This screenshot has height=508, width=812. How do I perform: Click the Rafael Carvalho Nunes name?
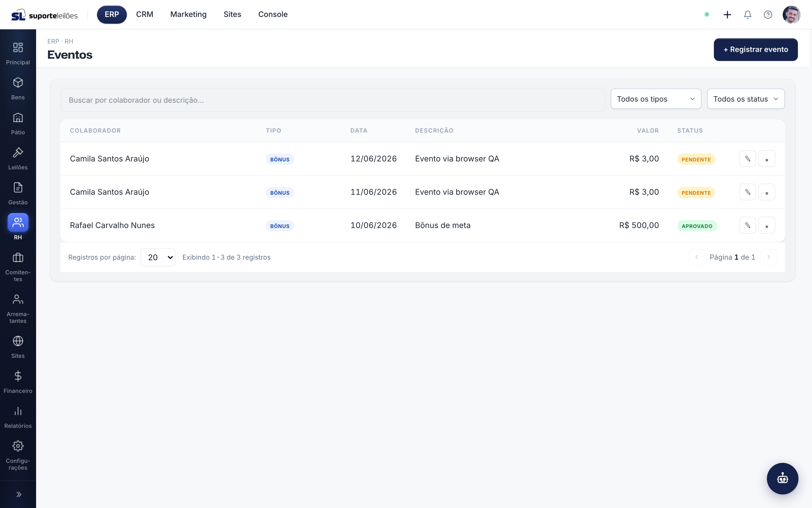click(112, 225)
